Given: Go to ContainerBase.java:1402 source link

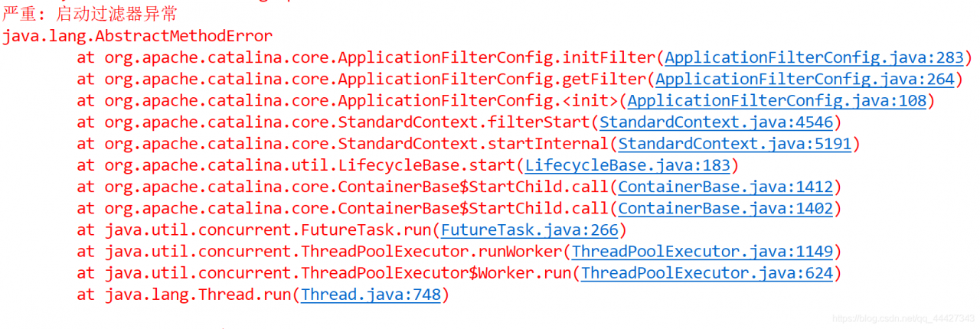Looking at the screenshot, I should tap(726, 208).
